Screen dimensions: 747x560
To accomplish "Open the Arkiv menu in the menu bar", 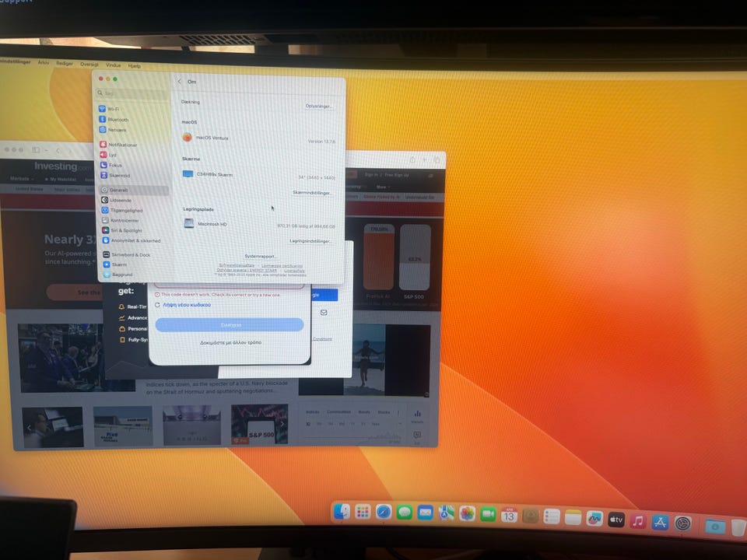I will pos(44,62).
